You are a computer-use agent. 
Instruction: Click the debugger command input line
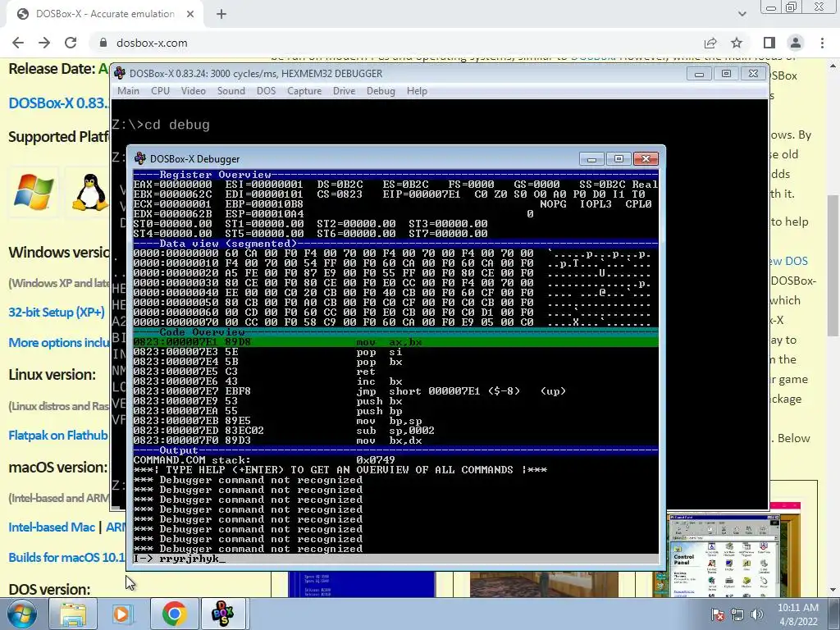[x=396, y=559]
